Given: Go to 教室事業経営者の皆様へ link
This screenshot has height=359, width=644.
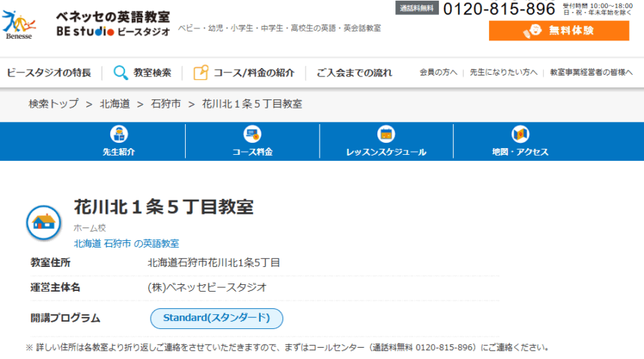Looking at the screenshot, I should pyautogui.click(x=592, y=73).
